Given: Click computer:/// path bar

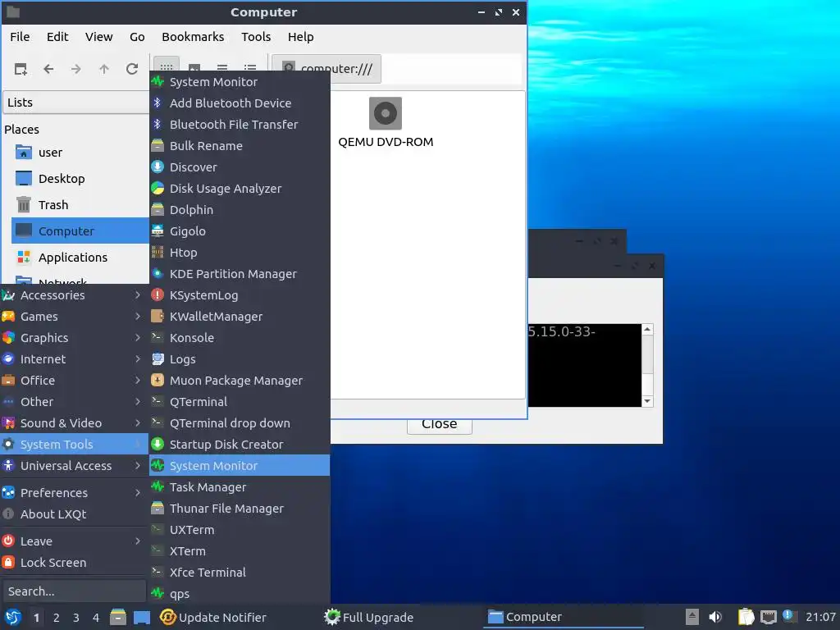Looking at the screenshot, I should (x=326, y=69).
